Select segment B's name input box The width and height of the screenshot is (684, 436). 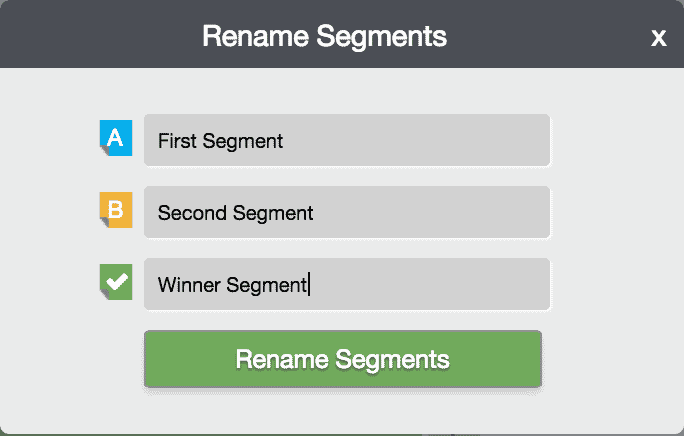coord(346,212)
